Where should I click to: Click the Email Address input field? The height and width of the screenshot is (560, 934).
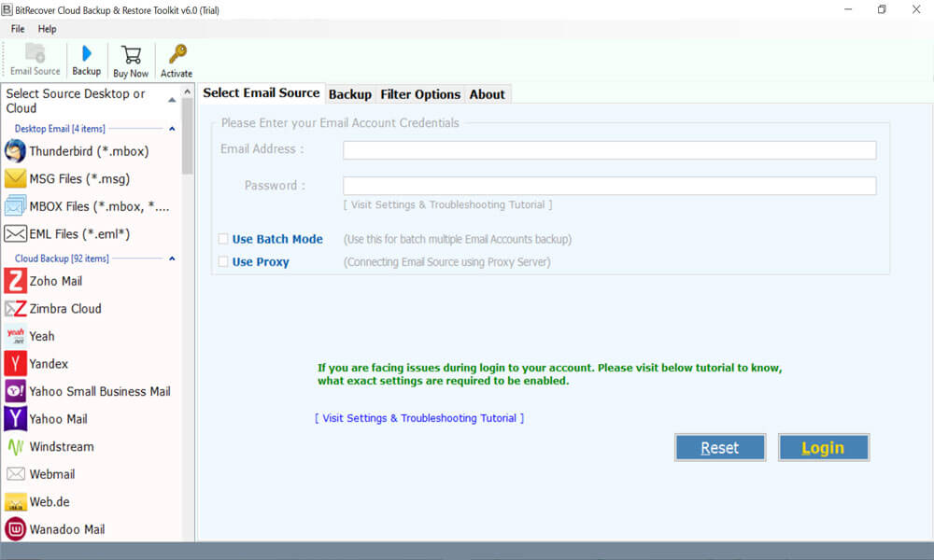point(609,150)
